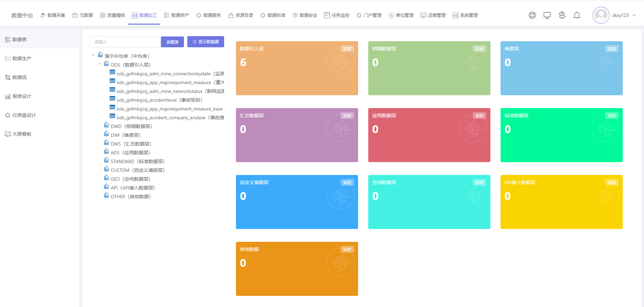Collapse the 演示中台库 tree node

coord(93,55)
